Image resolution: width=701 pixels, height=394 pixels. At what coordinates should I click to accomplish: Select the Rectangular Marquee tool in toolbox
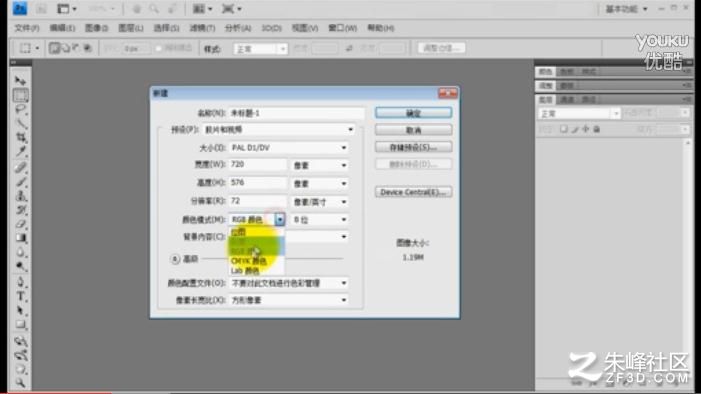(21, 95)
